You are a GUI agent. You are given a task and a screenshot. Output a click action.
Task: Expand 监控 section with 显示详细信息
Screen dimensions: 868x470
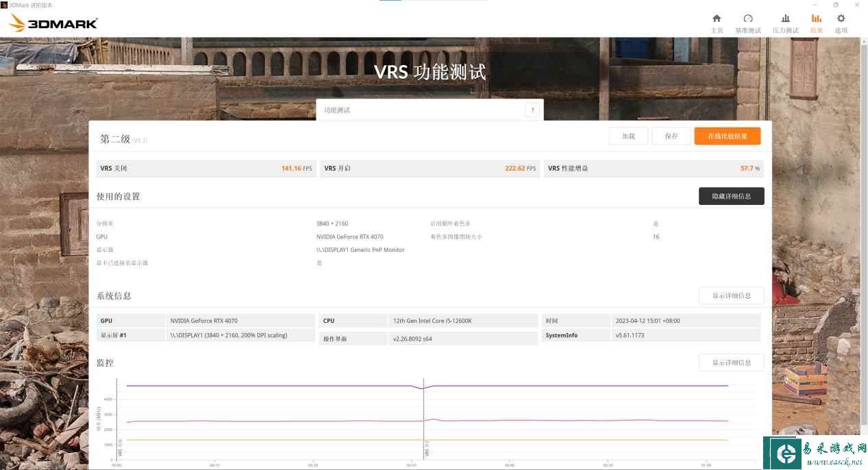[731, 362]
